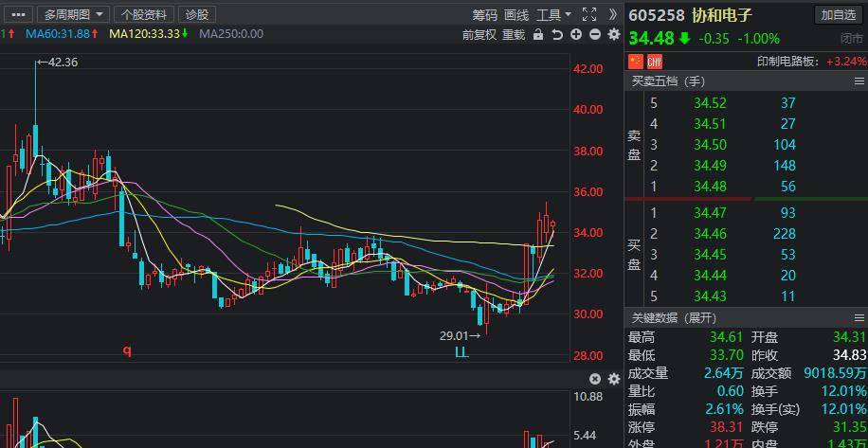Image resolution: width=868 pixels, height=448 pixels.
Task: Expand the 工具 tools dropdown
Action: [553, 14]
